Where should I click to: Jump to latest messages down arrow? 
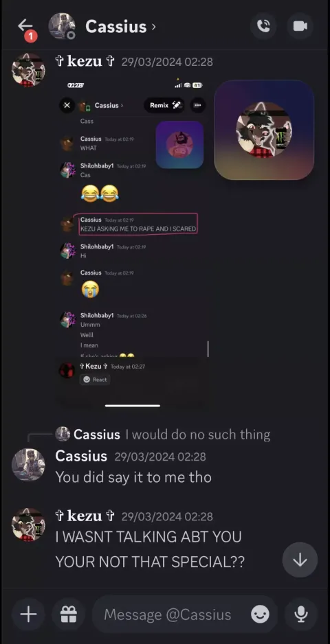300,560
